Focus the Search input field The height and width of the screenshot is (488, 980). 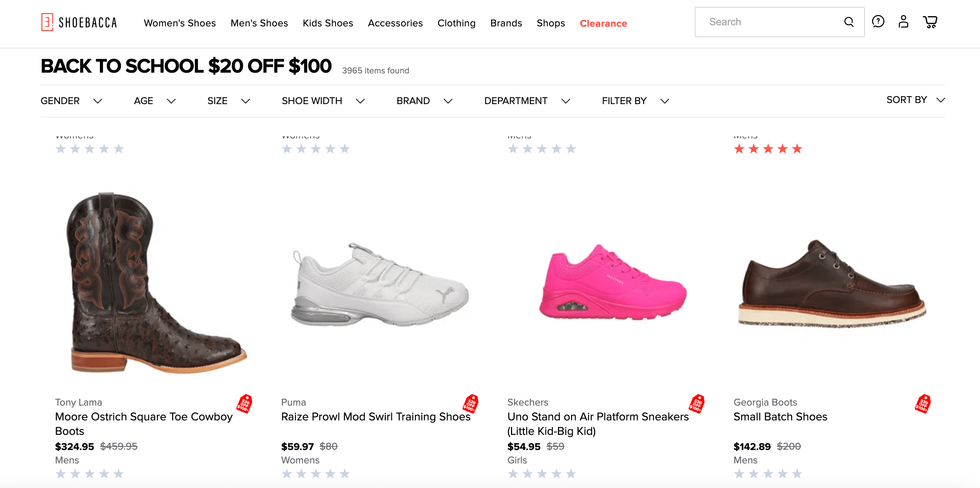click(x=769, y=22)
